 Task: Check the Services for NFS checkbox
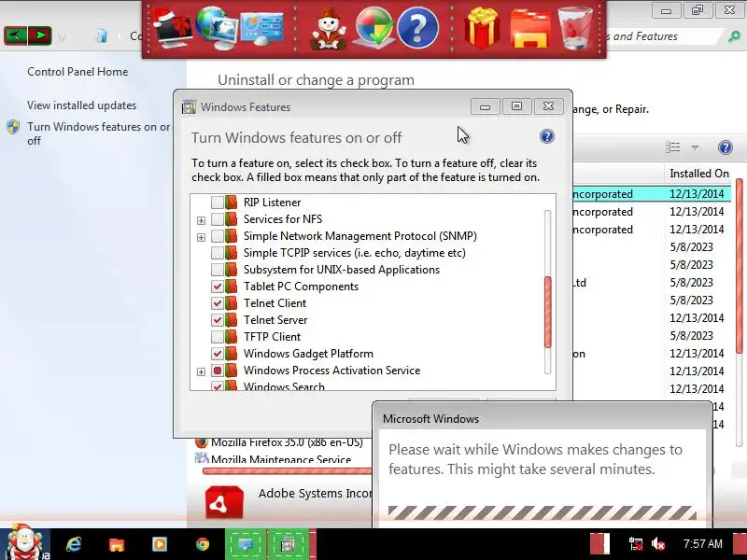218,219
